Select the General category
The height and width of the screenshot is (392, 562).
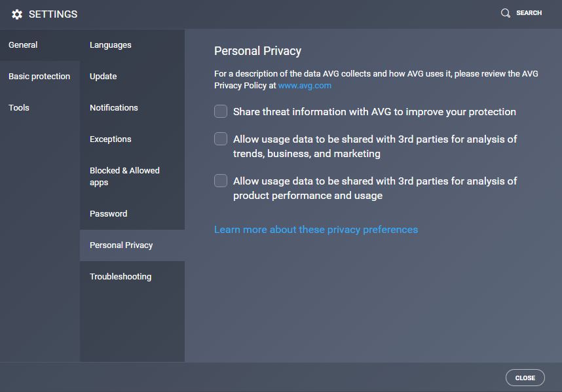[40, 45]
